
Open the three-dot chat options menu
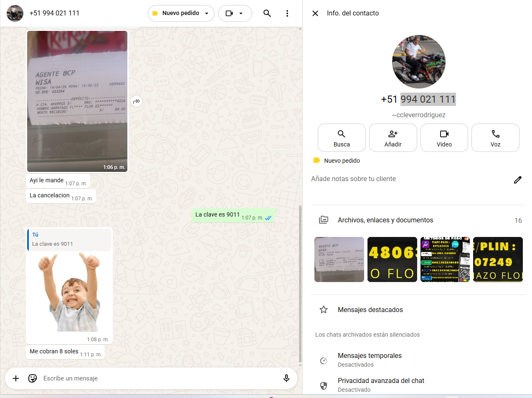pos(287,13)
